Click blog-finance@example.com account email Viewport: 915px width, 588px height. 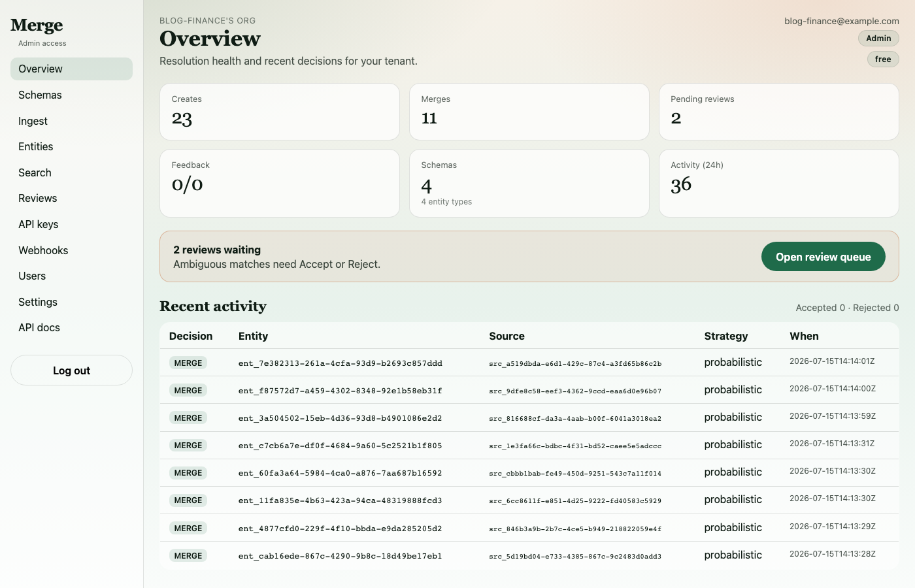(x=842, y=21)
